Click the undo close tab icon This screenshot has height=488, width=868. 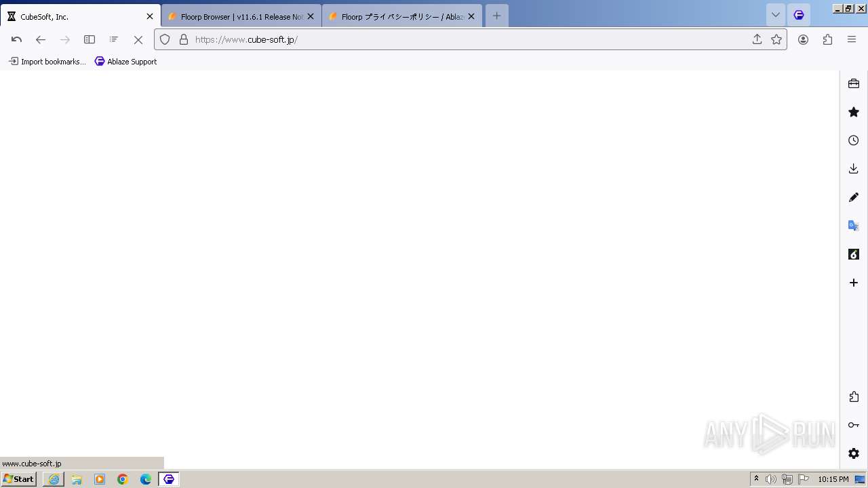click(17, 39)
